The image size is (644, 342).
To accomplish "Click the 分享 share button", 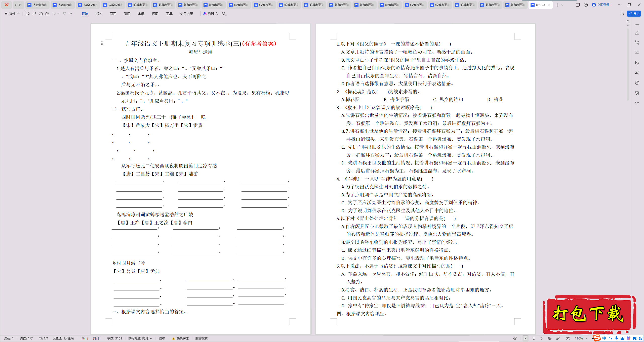I will [634, 14].
